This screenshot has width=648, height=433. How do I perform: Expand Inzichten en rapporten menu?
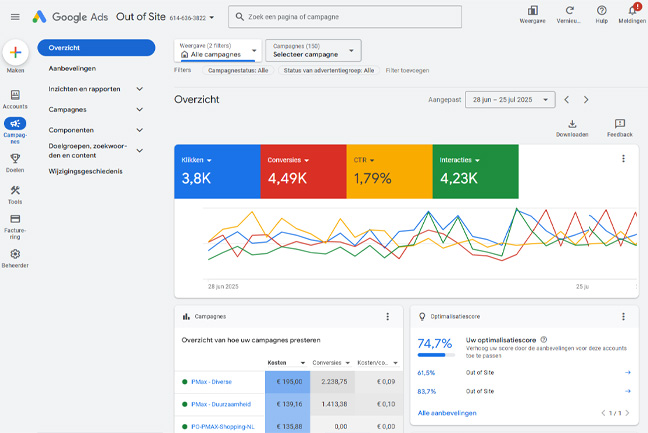tap(140, 89)
